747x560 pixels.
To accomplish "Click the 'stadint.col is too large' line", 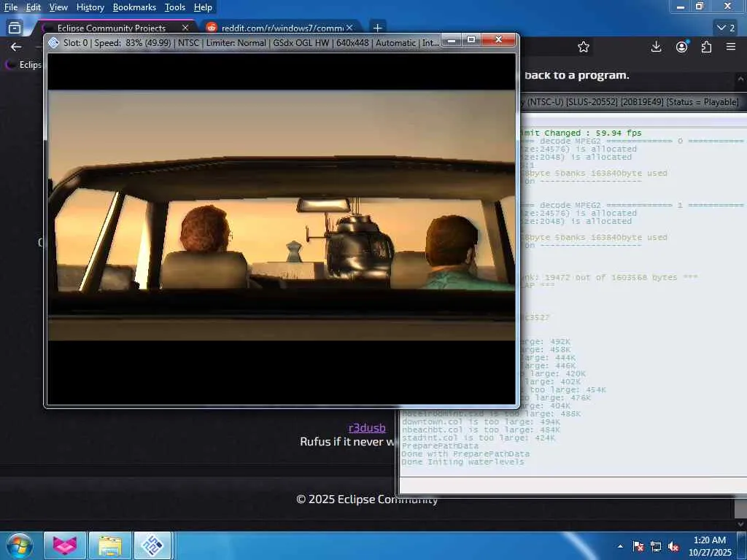I will tap(478, 437).
